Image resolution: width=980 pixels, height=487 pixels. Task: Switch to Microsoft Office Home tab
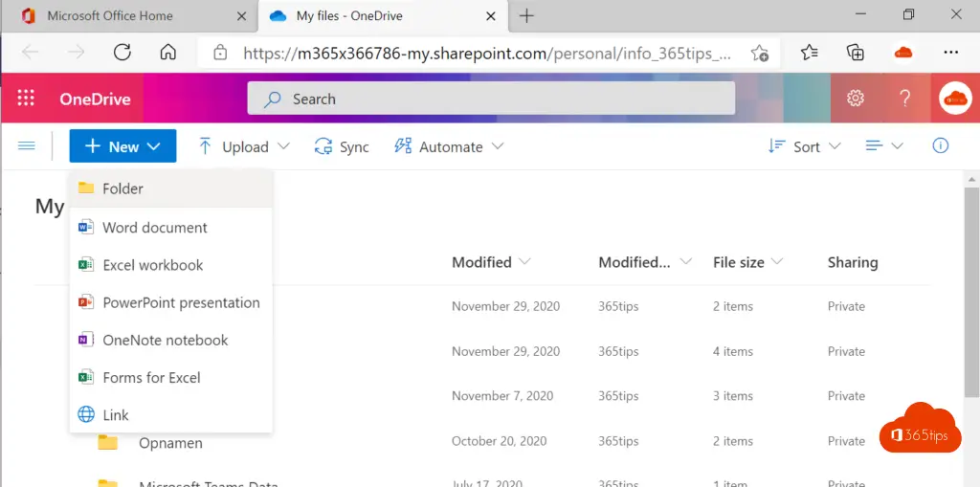point(110,16)
